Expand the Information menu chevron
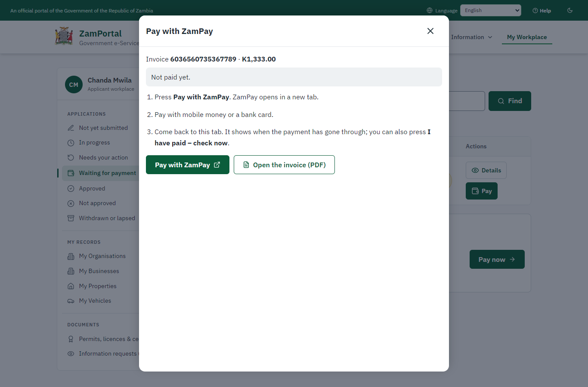The width and height of the screenshot is (588, 387). (490, 37)
